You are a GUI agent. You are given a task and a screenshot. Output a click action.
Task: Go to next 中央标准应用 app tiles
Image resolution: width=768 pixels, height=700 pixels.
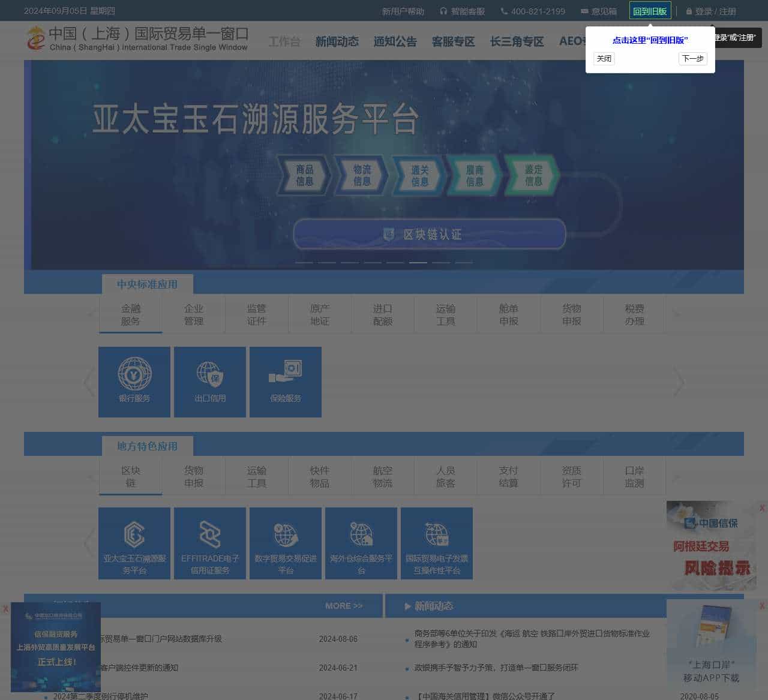pyautogui.click(x=679, y=382)
